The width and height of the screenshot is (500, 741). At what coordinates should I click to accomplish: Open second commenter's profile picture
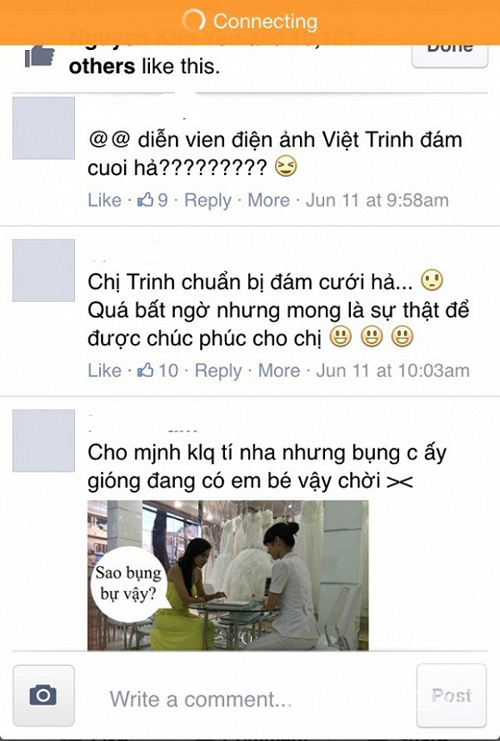(43, 270)
